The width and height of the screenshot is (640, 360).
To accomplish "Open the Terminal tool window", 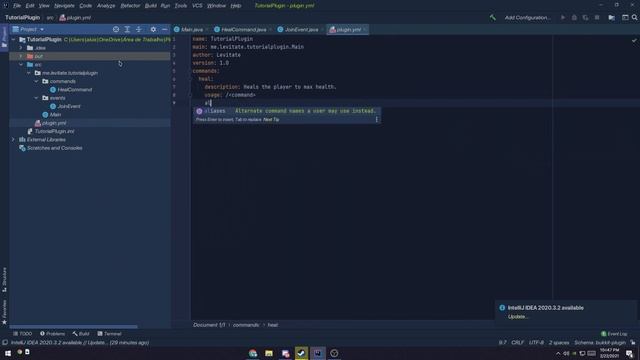I will [x=109, y=334].
